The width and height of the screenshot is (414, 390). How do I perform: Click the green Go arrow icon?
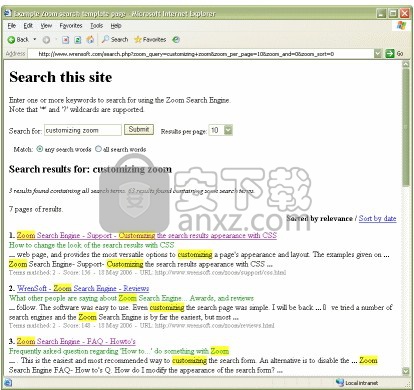(x=390, y=53)
